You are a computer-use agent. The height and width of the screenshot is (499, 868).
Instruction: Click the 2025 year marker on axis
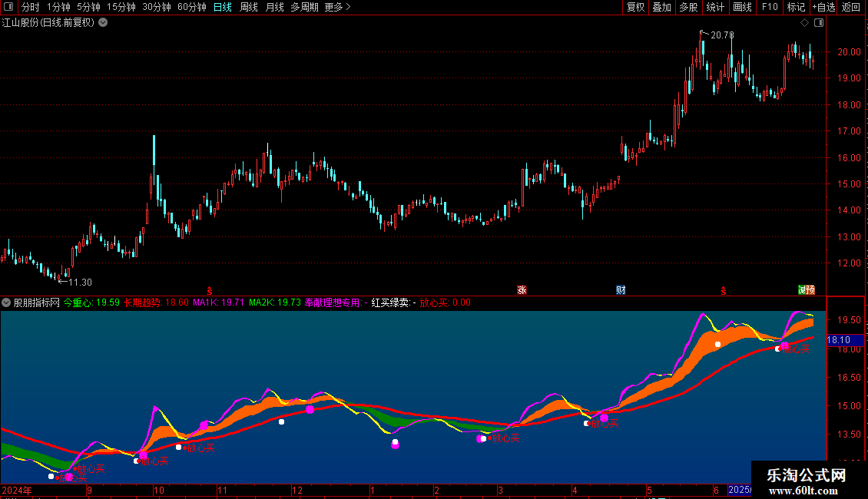(x=740, y=490)
